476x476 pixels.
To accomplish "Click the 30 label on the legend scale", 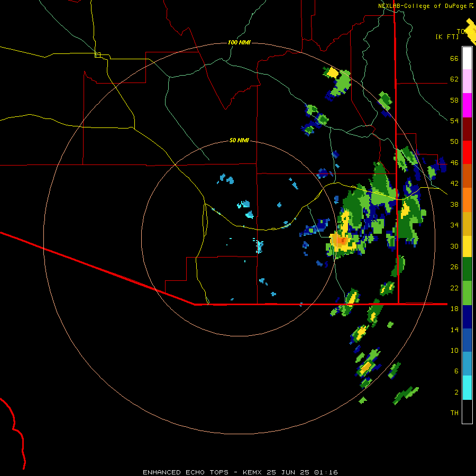I will (x=454, y=246).
